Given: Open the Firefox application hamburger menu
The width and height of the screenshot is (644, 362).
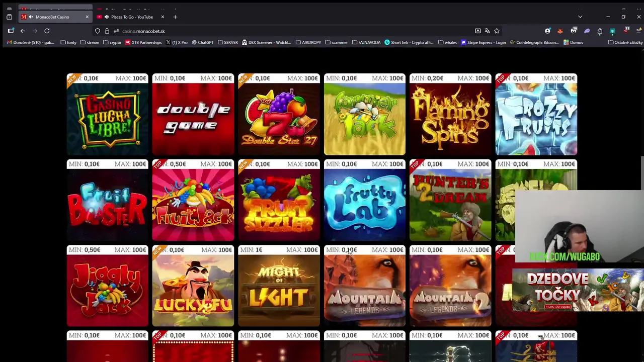Looking at the screenshot, I should tap(639, 31).
